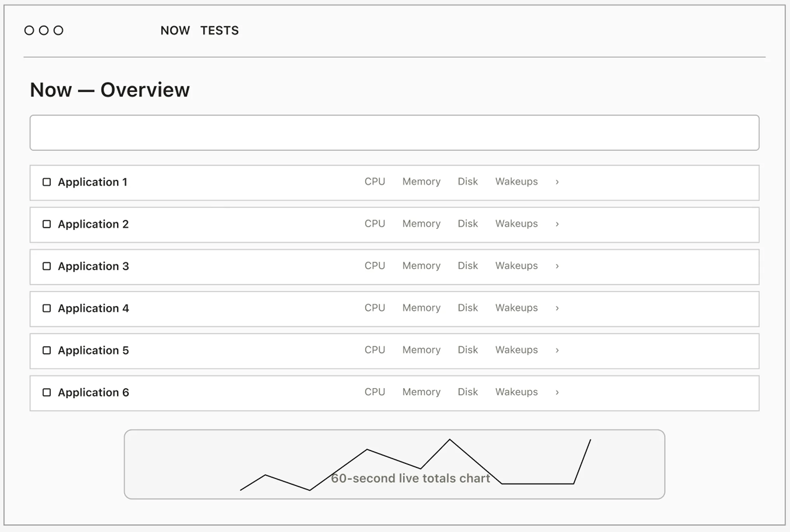
Task: Enable the Application 4 checkbox
Action: click(x=47, y=308)
